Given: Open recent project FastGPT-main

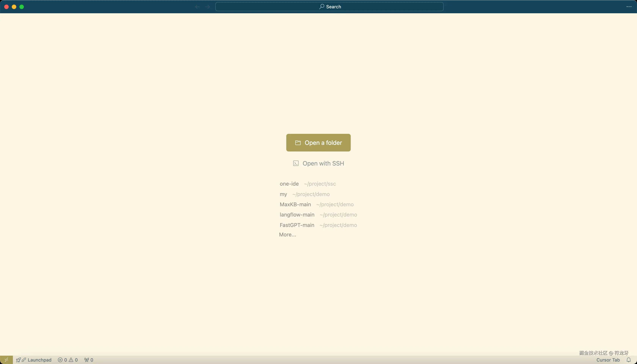Looking at the screenshot, I should (297, 225).
